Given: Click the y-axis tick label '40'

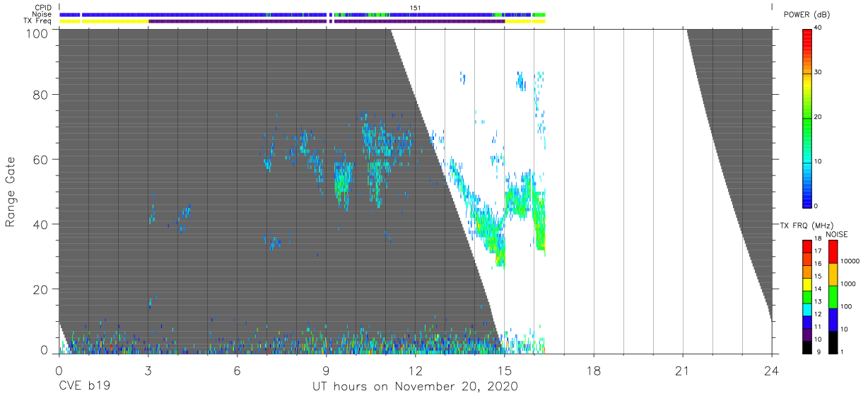Looking at the screenshot, I should tap(40, 224).
